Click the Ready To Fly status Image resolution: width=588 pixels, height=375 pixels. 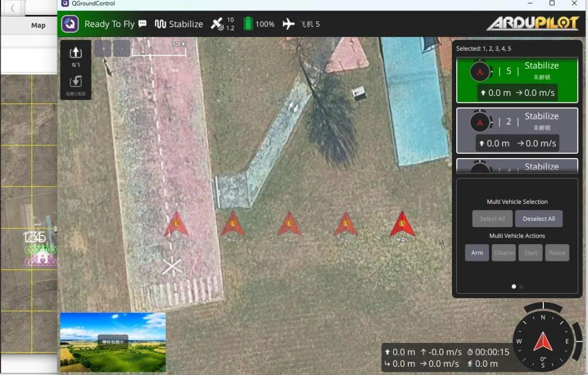pyautogui.click(x=109, y=24)
